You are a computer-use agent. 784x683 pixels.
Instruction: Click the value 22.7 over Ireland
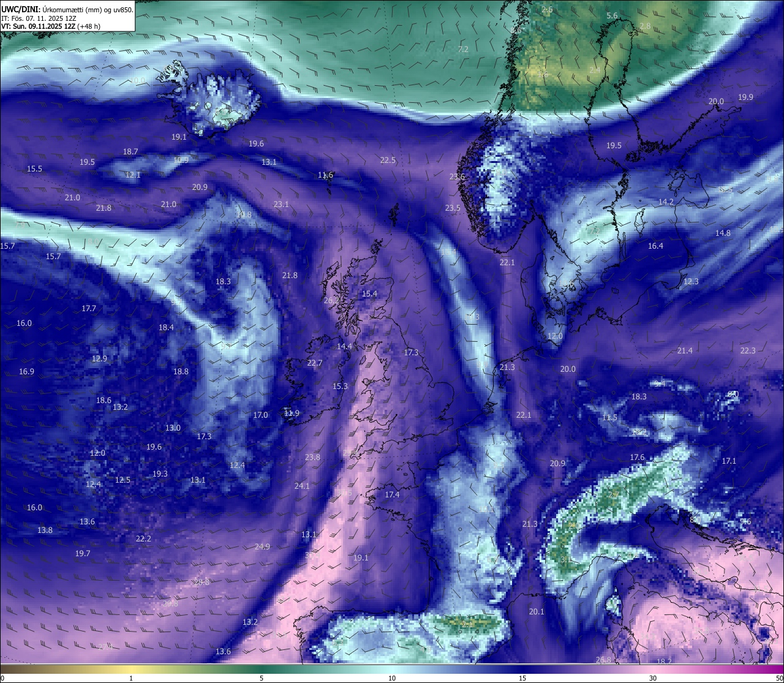pos(314,363)
